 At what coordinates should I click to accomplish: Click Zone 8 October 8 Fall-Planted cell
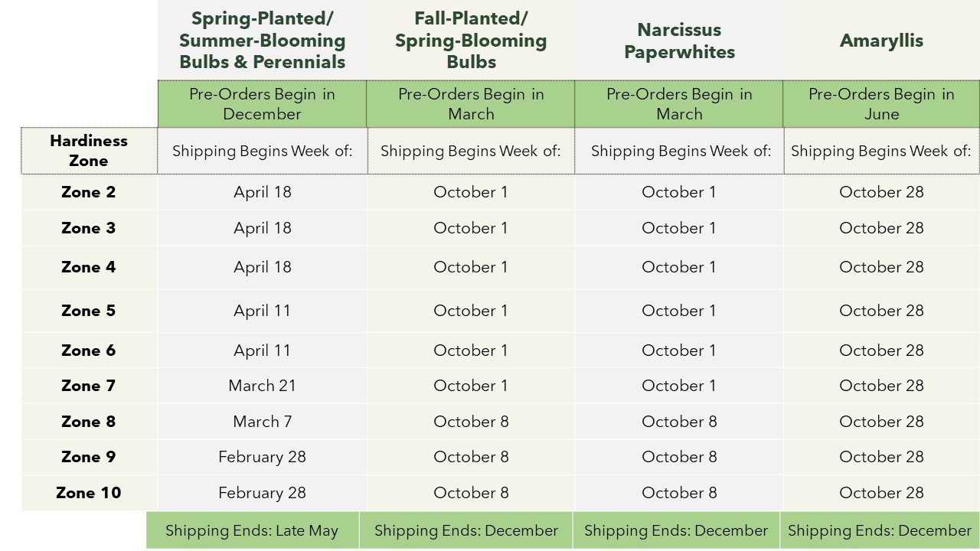tap(471, 422)
